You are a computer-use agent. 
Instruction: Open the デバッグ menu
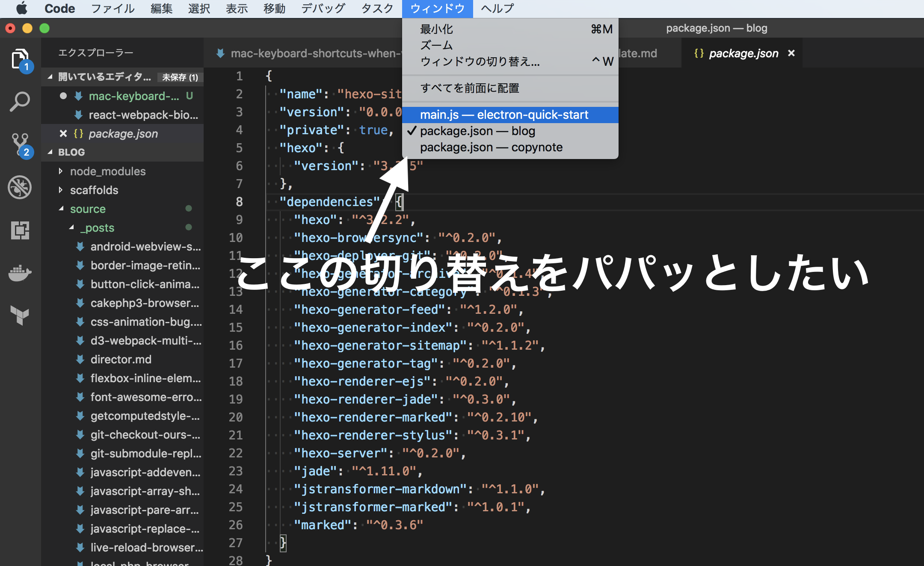(323, 9)
